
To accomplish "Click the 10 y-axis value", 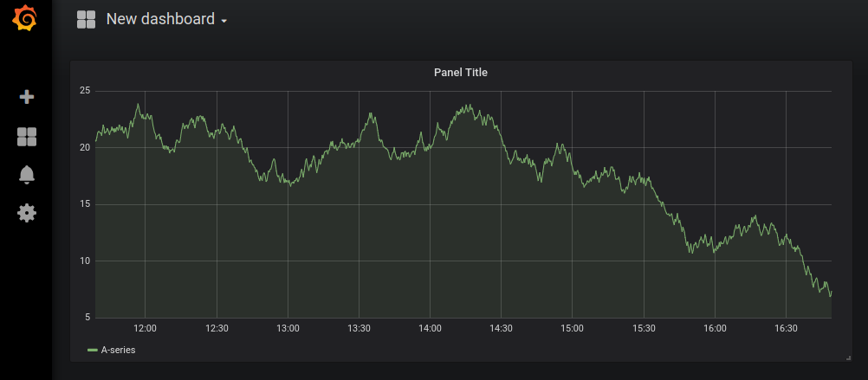I will [x=85, y=261].
